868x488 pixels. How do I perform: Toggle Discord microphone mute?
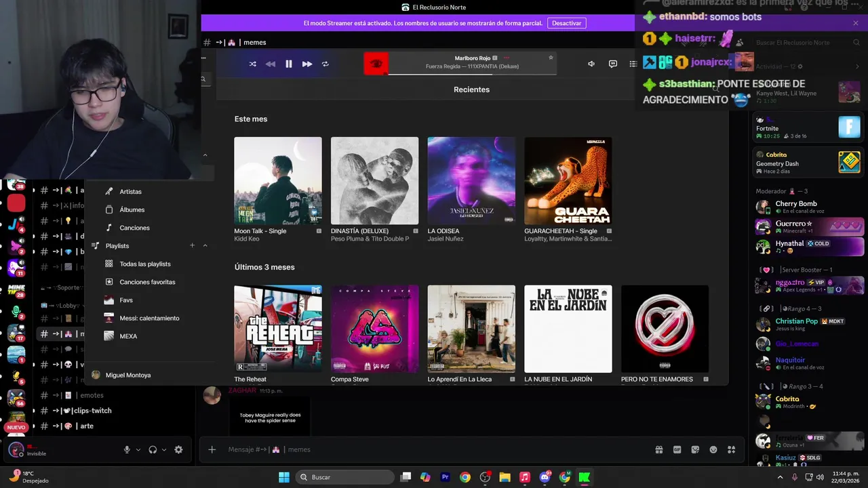pos(127,449)
